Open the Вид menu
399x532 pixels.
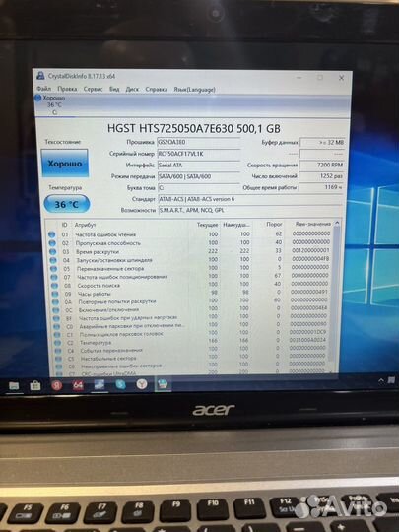coord(114,89)
